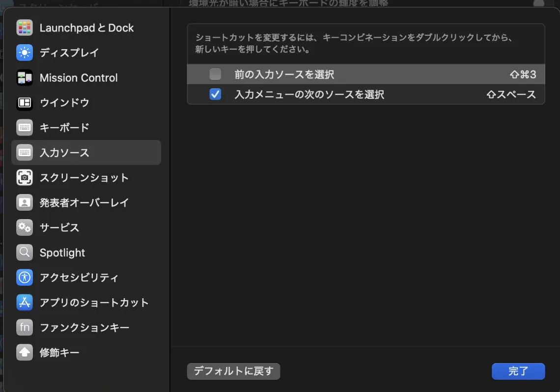
Task: Open the ファンクションキー settings
Action: (x=24, y=327)
